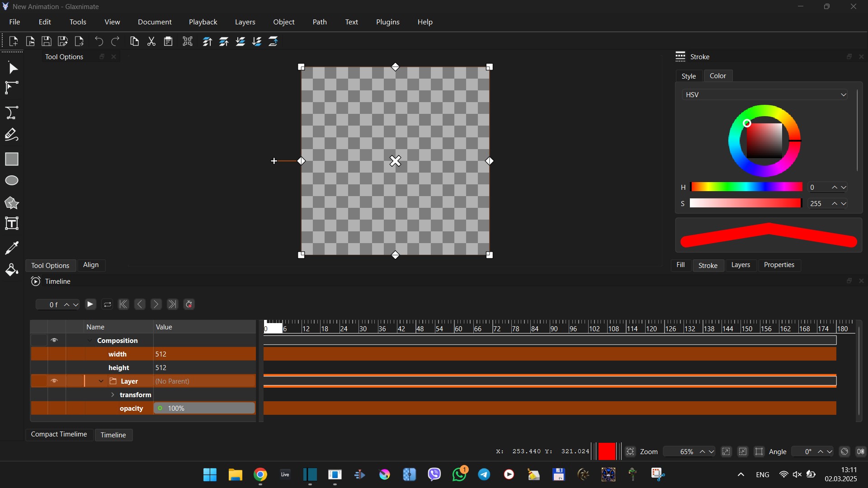
Task: Click the red color swatch in status bar
Action: (x=607, y=451)
